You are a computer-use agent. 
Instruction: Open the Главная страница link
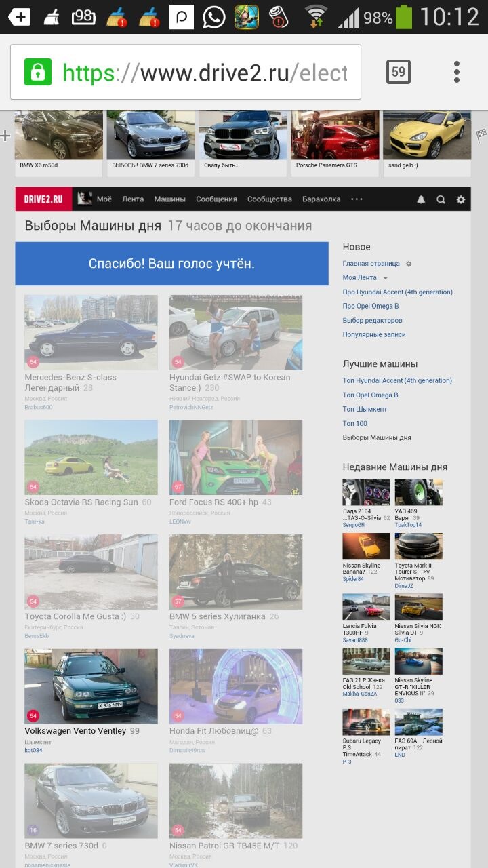[x=371, y=264]
